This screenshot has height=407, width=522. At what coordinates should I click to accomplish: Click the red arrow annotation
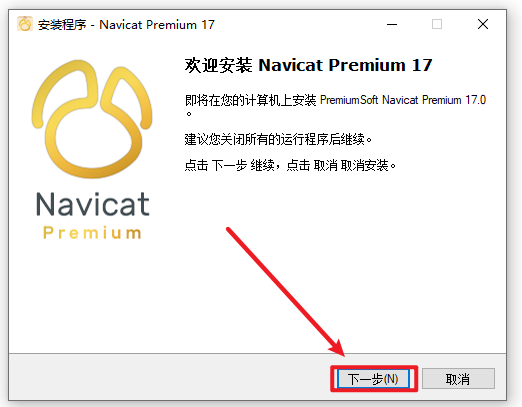pos(285,291)
